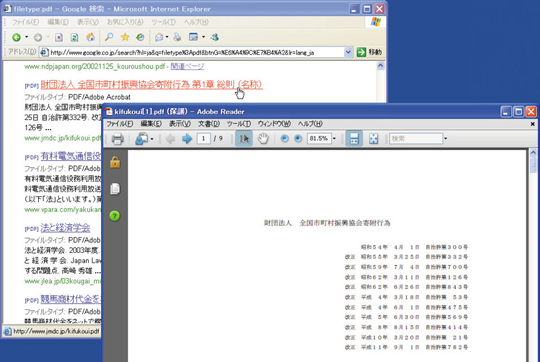The width and height of the screenshot is (540, 362).
Task: Click the zoom out button
Action: 284,138
